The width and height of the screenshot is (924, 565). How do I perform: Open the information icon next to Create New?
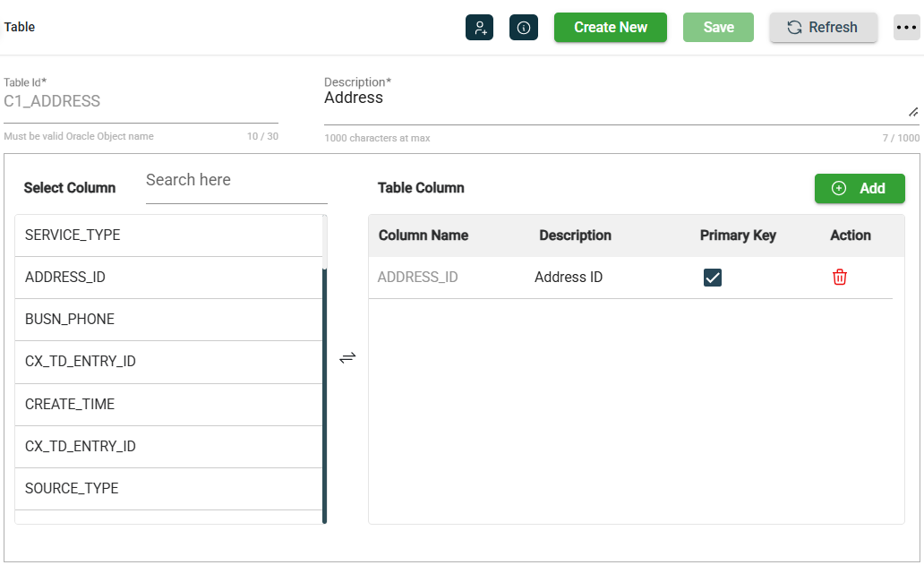[524, 27]
